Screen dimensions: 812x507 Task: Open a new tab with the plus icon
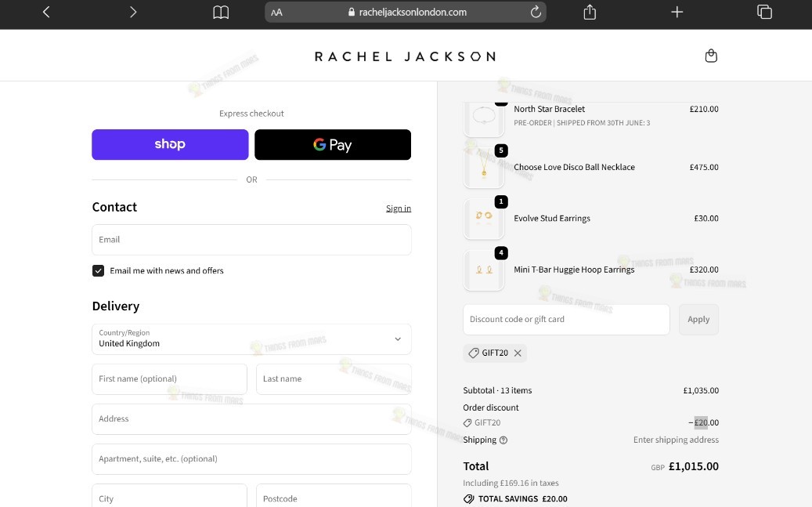pos(677,12)
